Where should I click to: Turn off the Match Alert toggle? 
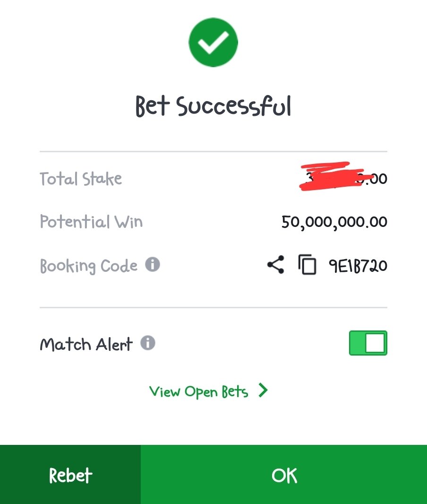point(368,343)
